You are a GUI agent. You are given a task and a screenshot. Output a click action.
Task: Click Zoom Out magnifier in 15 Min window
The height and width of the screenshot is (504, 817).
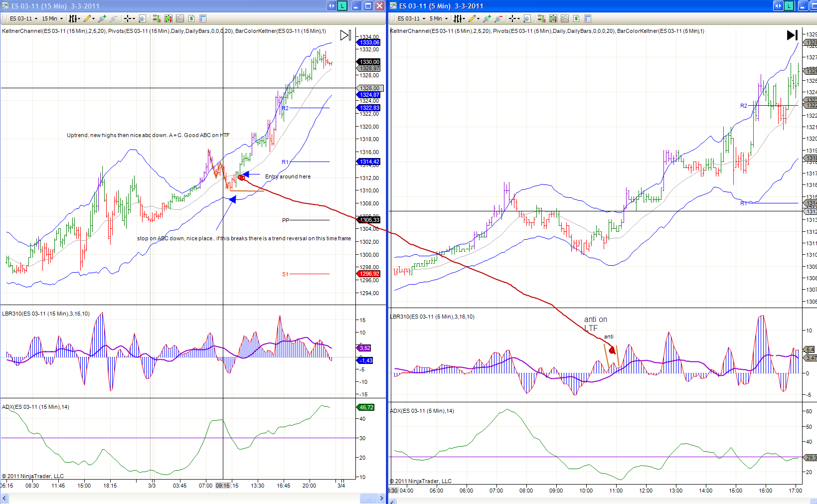[113, 18]
